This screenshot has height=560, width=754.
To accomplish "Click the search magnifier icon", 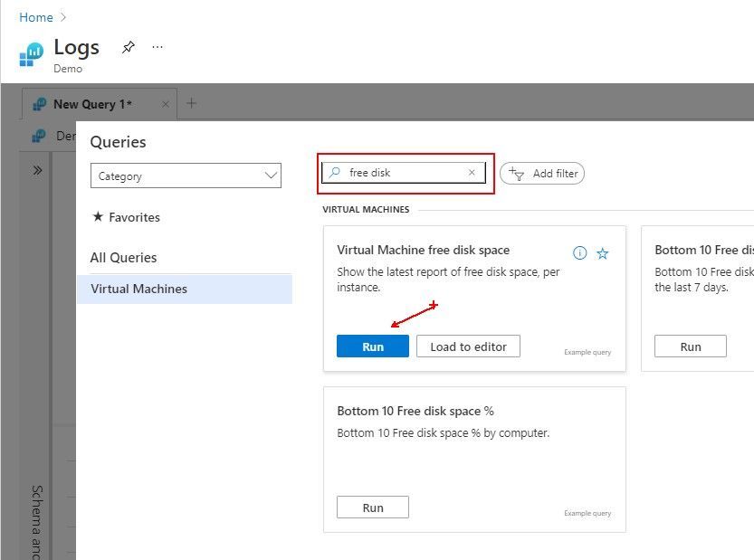I will [334, 172].
